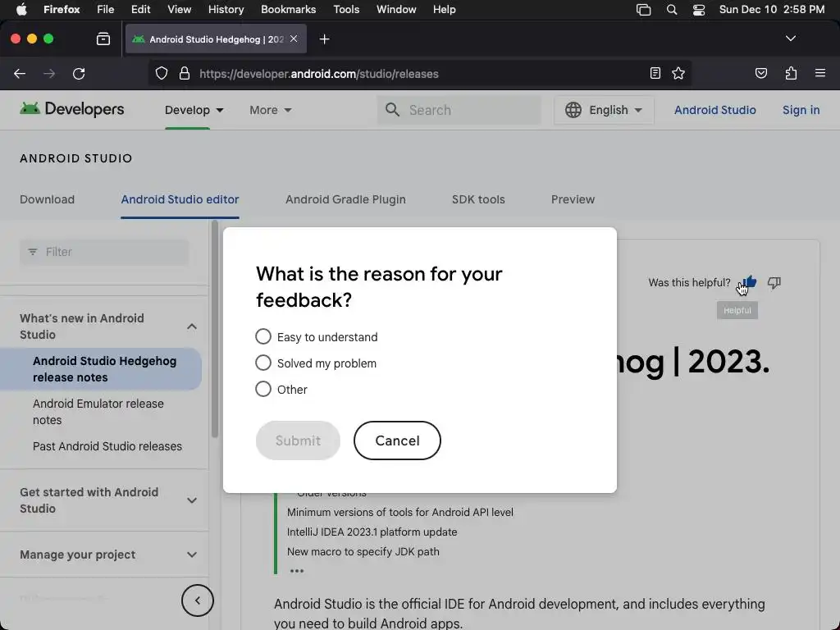Click the Stage Manager windows icon in menu bar
The width and height of the screenshot is (840, 630).
[x=643, y=10]
